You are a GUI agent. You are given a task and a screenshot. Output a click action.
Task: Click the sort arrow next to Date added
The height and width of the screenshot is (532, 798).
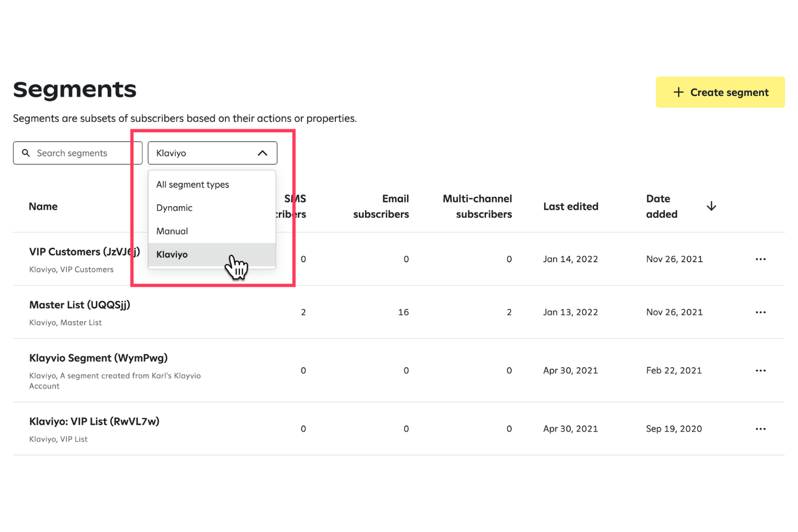711,205
